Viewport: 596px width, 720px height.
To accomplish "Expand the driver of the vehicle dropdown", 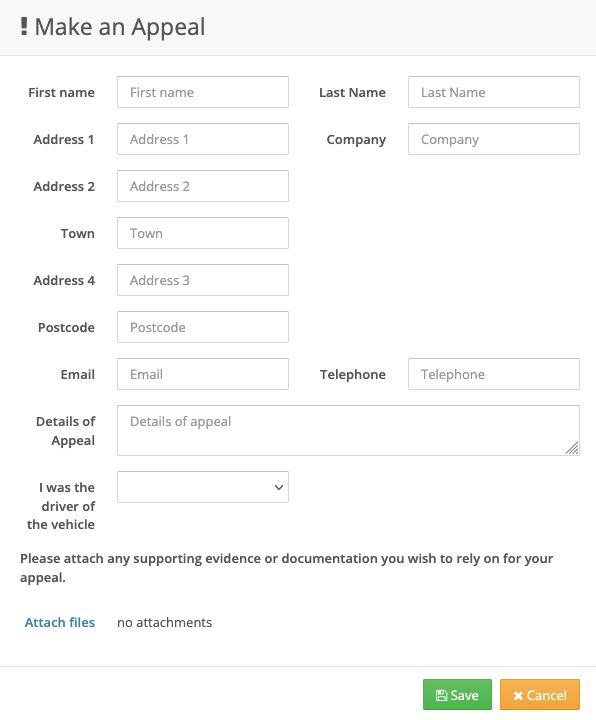I will pyautogui.click(x=203, y=487).
